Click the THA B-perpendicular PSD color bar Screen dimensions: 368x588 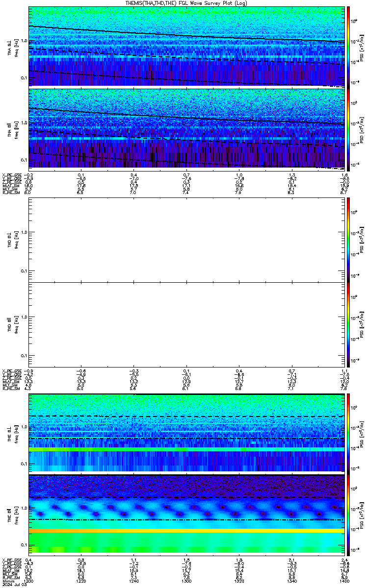pos(348,47)
